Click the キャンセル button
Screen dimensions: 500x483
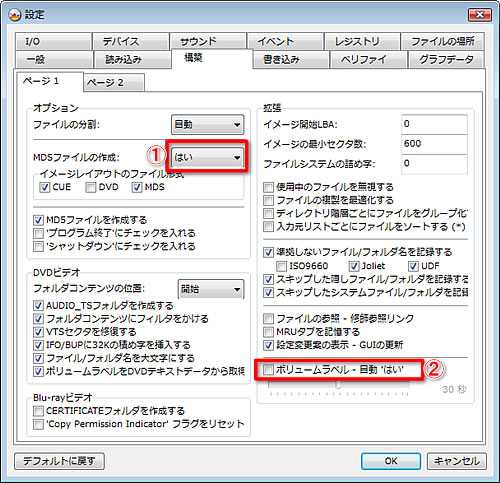coord(457,461)
